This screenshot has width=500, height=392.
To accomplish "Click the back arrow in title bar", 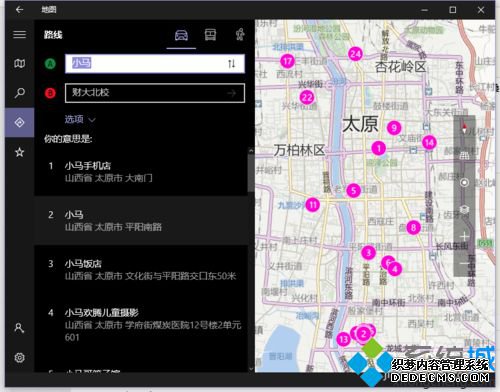I will pyautogui.click(x=19, y=10).
